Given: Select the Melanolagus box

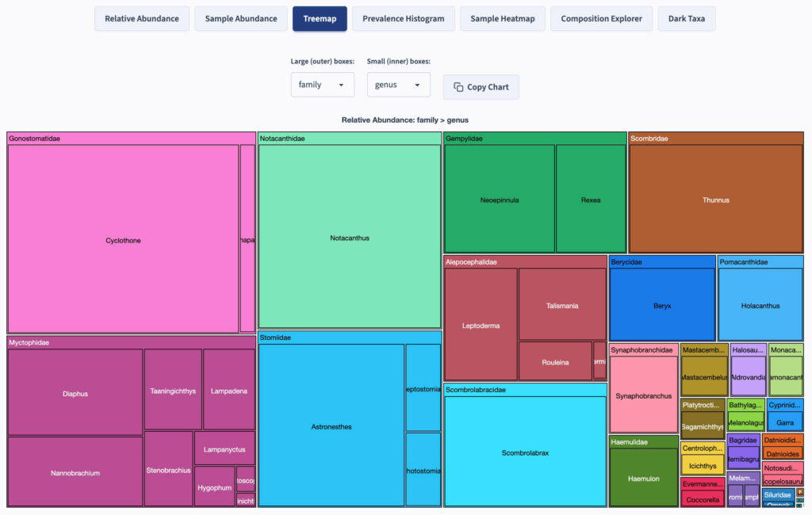Looking at the screenshot, I should point(745,422).
